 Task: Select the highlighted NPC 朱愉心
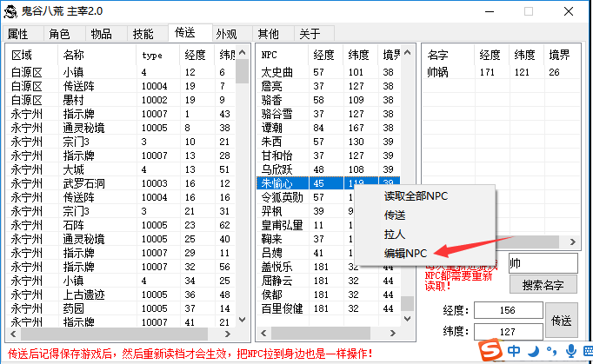tap(329, 183)
